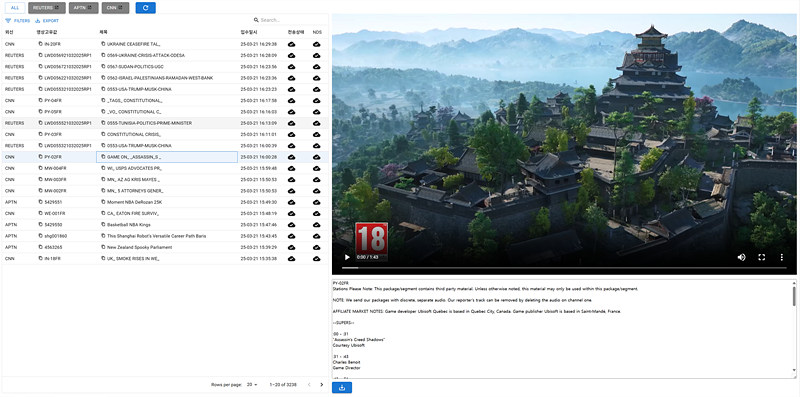Click 전송상태 cloud in UK_ SMOKE RISES row

[291, 259]
